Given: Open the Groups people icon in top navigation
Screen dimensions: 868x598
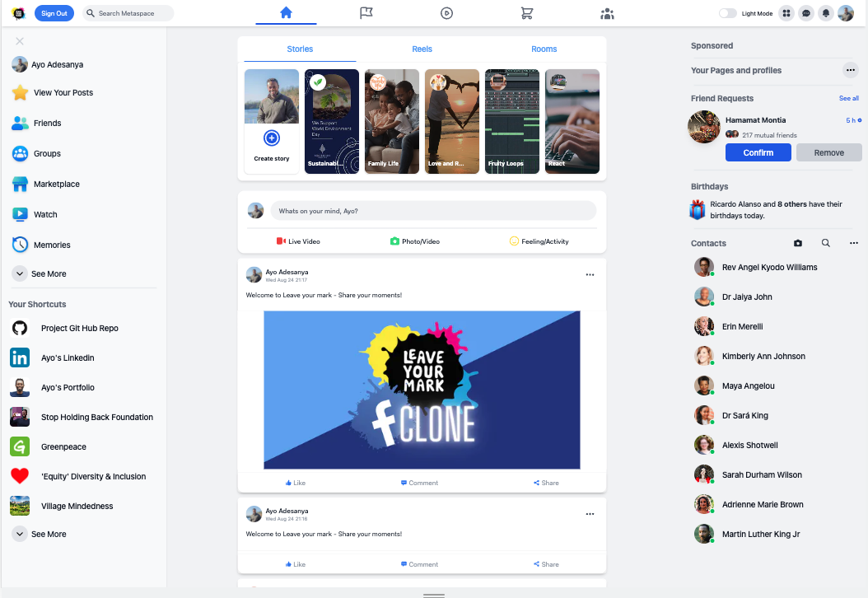Looking at the screenshot, I should (607, 13).
